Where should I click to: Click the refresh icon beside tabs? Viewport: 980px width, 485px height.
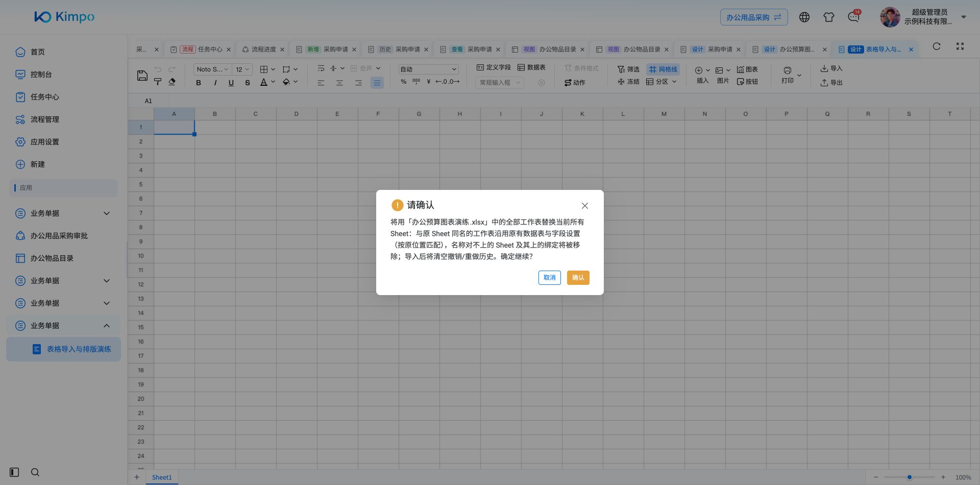click(x=937, y=46)
